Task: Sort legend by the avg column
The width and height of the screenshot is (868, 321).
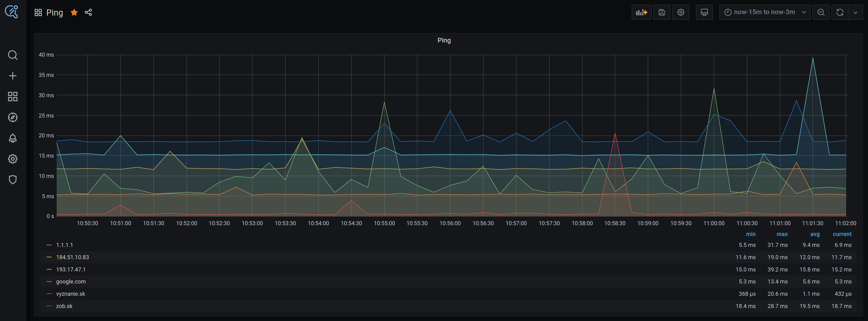Action: pos(814,234)
